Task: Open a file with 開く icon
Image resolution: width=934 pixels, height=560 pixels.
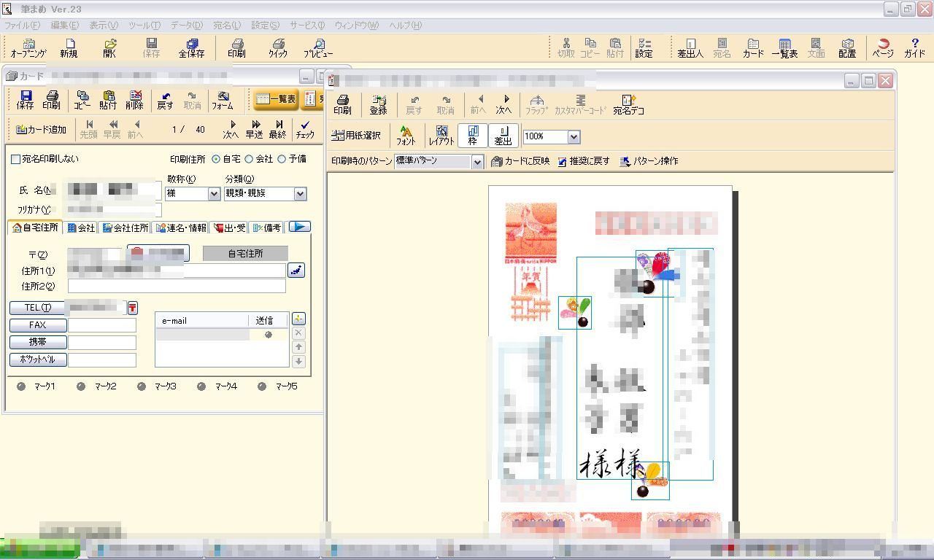Action: click(109, 48)
